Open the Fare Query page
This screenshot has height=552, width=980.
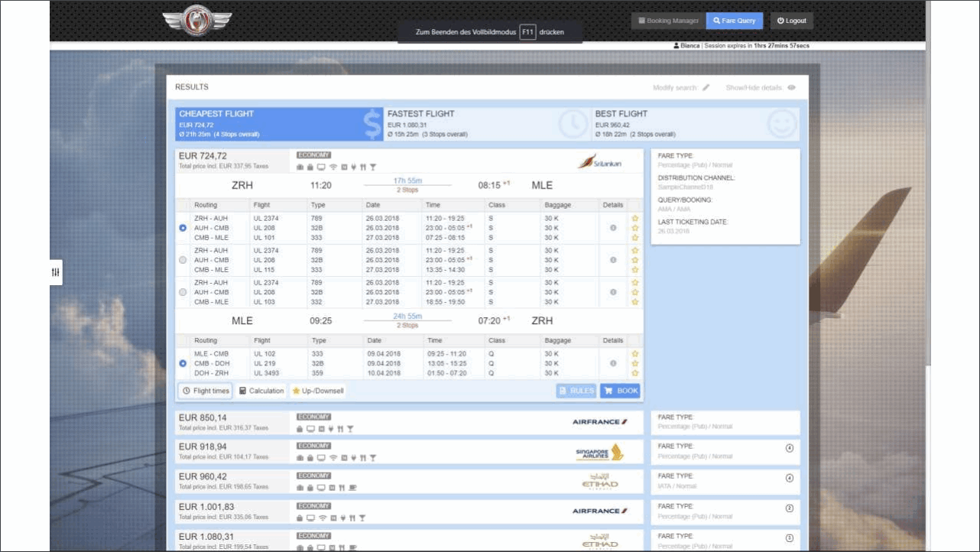click(x=735, y=21)
